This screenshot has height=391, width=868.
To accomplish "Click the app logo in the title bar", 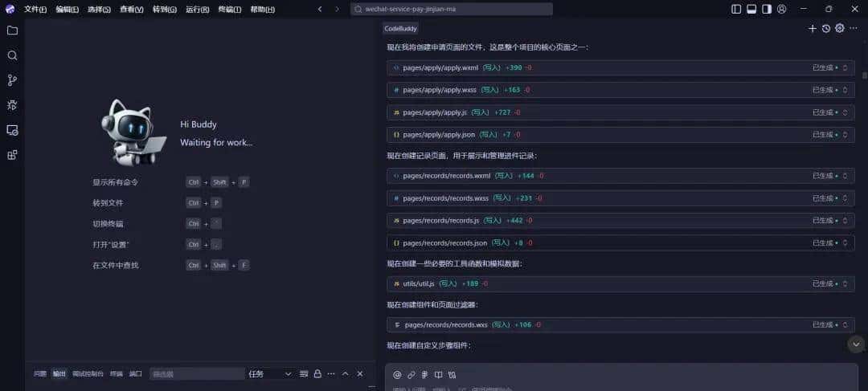I will click(x=10, y=9).
